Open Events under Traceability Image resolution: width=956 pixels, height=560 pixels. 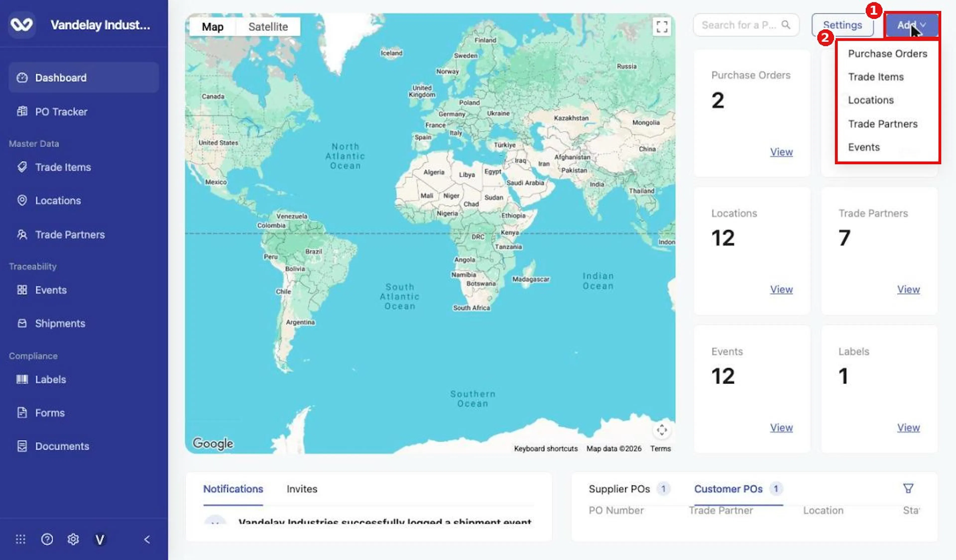pyautogui.click(x=83, y=290)
